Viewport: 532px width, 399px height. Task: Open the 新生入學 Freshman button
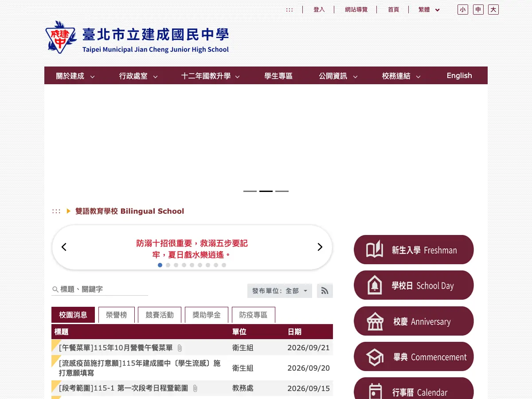click(x=414, y=250)
